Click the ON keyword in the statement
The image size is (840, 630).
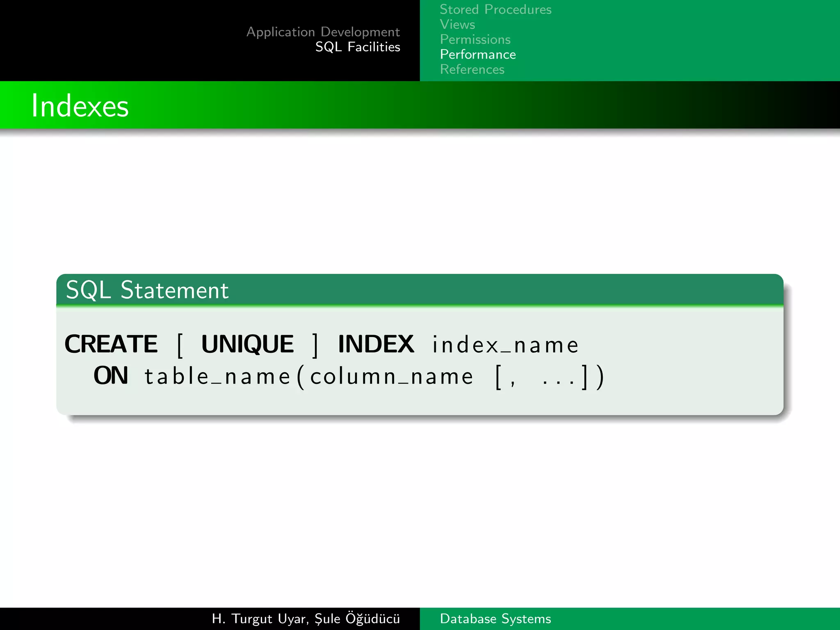pos(111,375)
